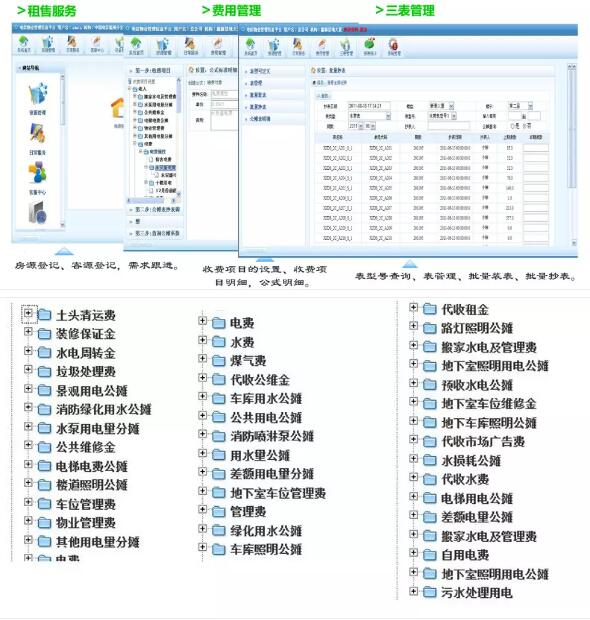Open 批量装表 in 三表管理 left menu
This screenshot has height=620, width=590.
(274, 95)
